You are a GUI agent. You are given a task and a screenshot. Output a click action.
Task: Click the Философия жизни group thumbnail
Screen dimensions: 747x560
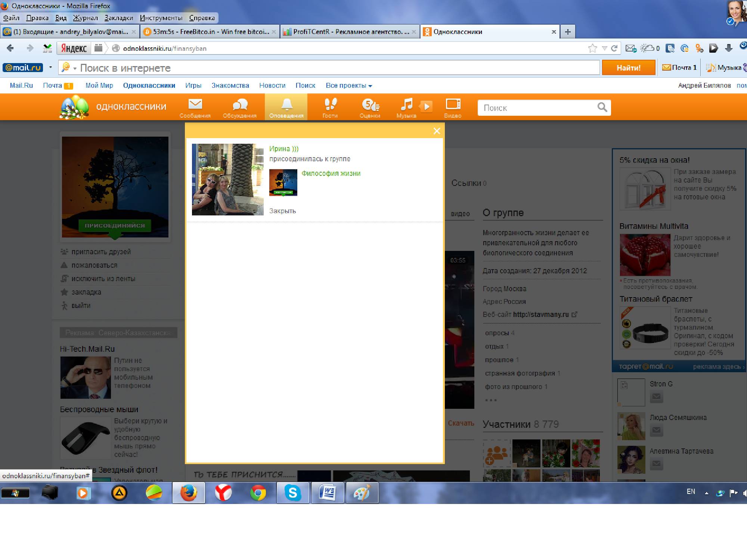[283, 183]
